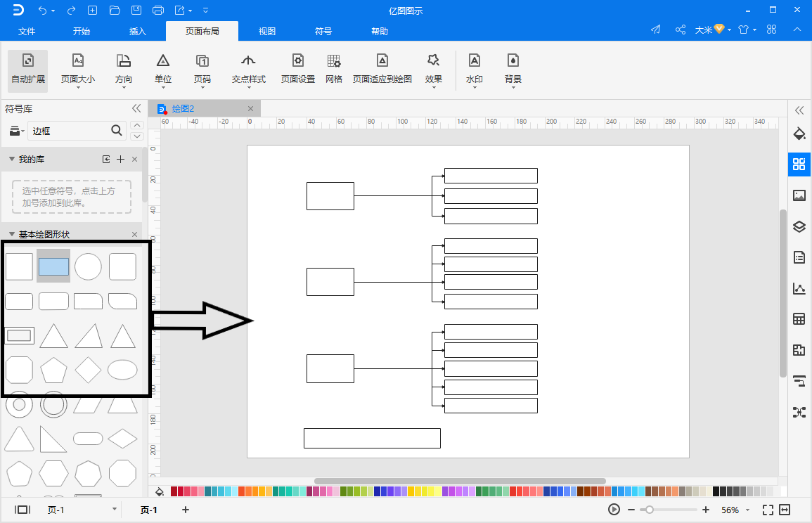Open the table panel icon in sidebar
Screen dimensions: 812x523
coord(799,319)
